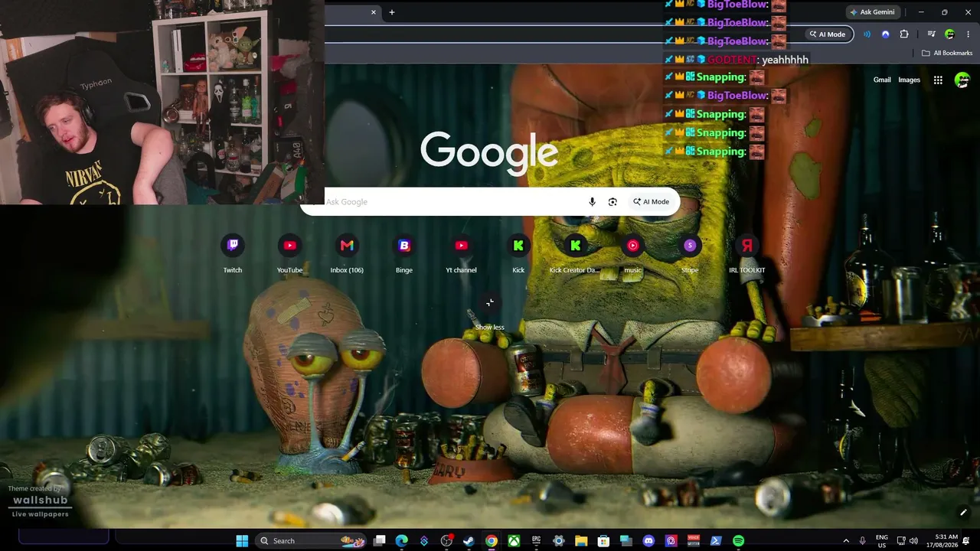This screenshot has width=980, height=551.
Task: Open the Google apps grid
Action: (x=938, y=80)
